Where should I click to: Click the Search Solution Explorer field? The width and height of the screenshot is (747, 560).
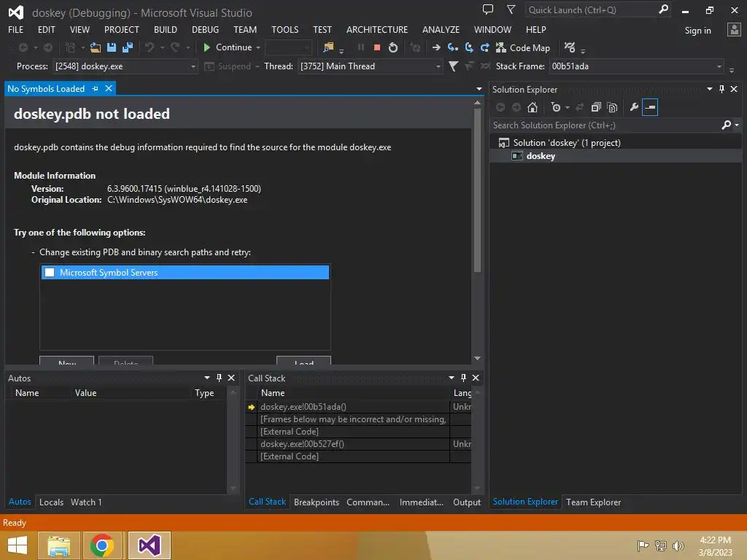tap(605, 125)
